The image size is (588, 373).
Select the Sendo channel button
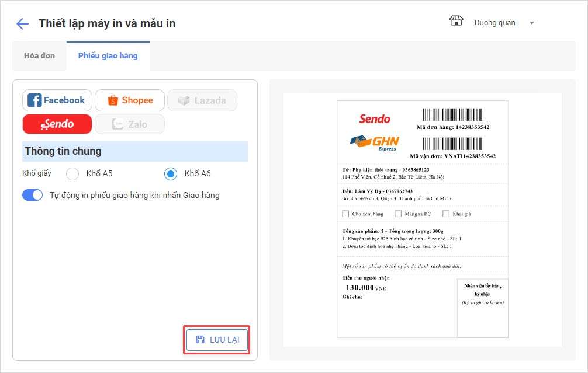pos(57,124)
